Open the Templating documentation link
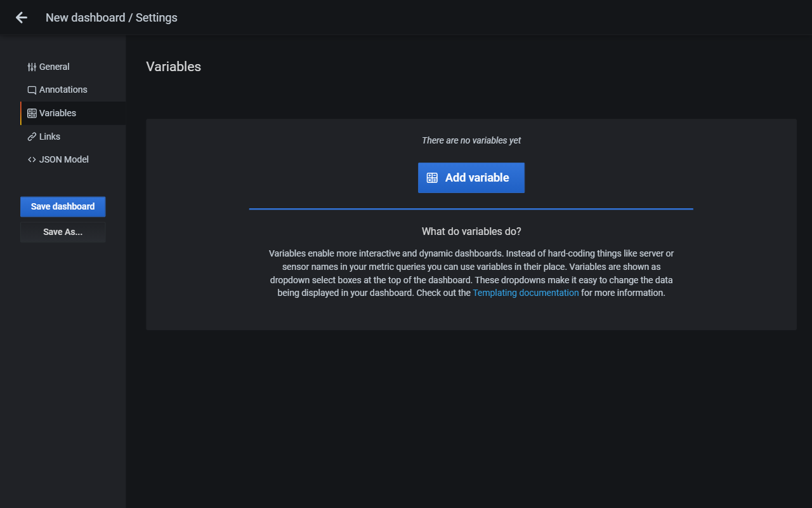Image resolution: width=812 pixels, height=508 pixels. [525, 293]
